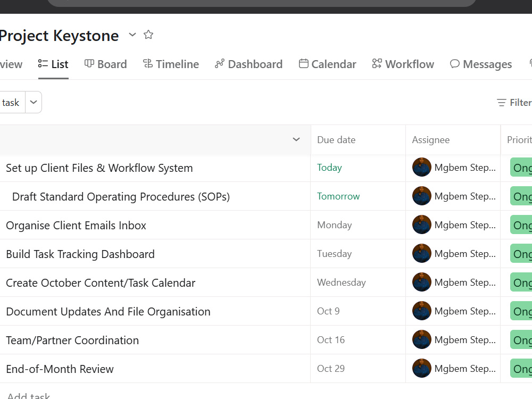Star Project Keystone as favorite
532x399 pixels.
(x=148, y=35)
